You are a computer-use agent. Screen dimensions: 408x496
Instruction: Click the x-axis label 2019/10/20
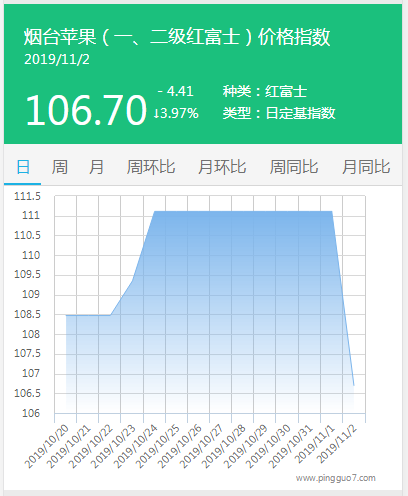coord(47,446)
